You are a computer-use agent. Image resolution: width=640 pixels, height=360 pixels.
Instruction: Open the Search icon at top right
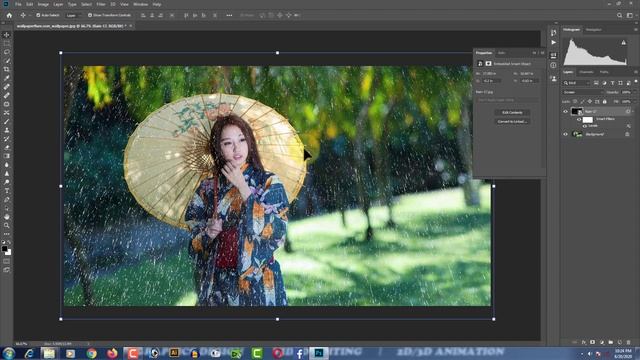[620, 16]
